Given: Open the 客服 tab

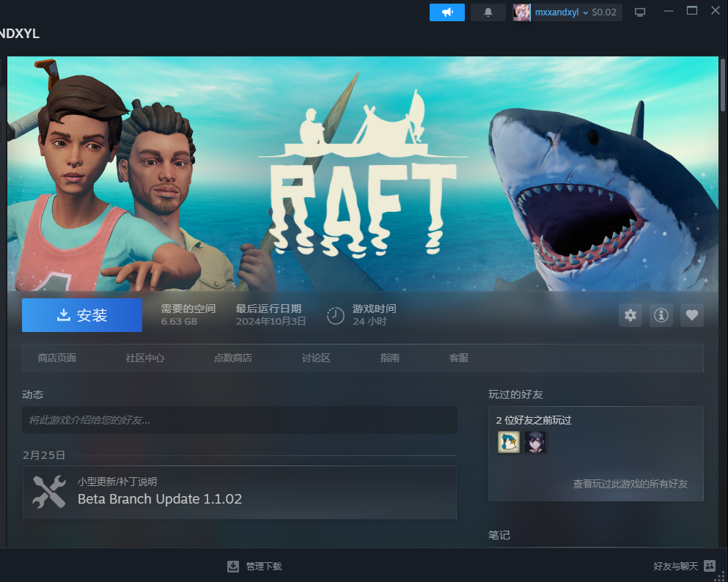Looking at the screenshot, I should pos(459,358).
